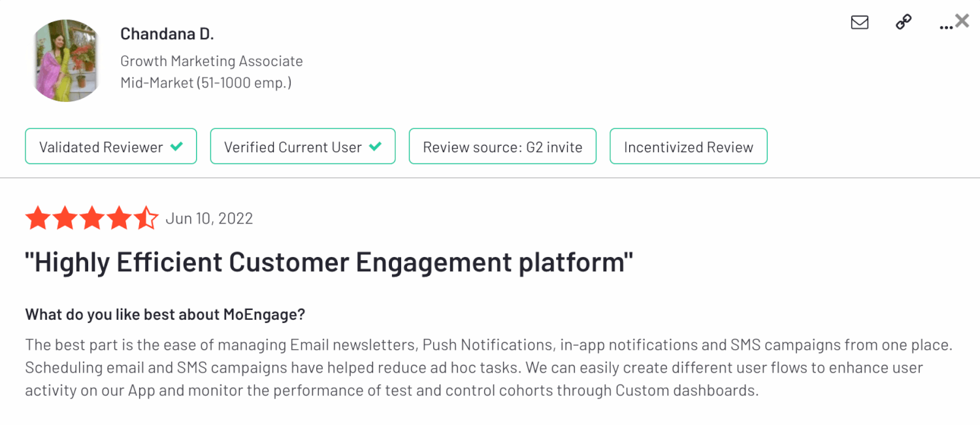Click the fourth rating star
The height and width of the screenshot is (425, 980).
(x=120, y=218)
